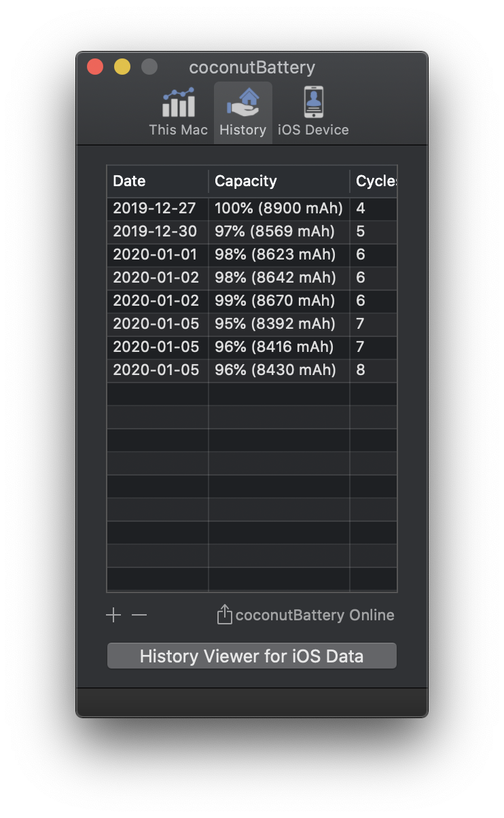This screenshot has height=818, width=504.
Task: Click the 97% (8569 mAh) capacity cell
Action: click(x=279, y=232)
